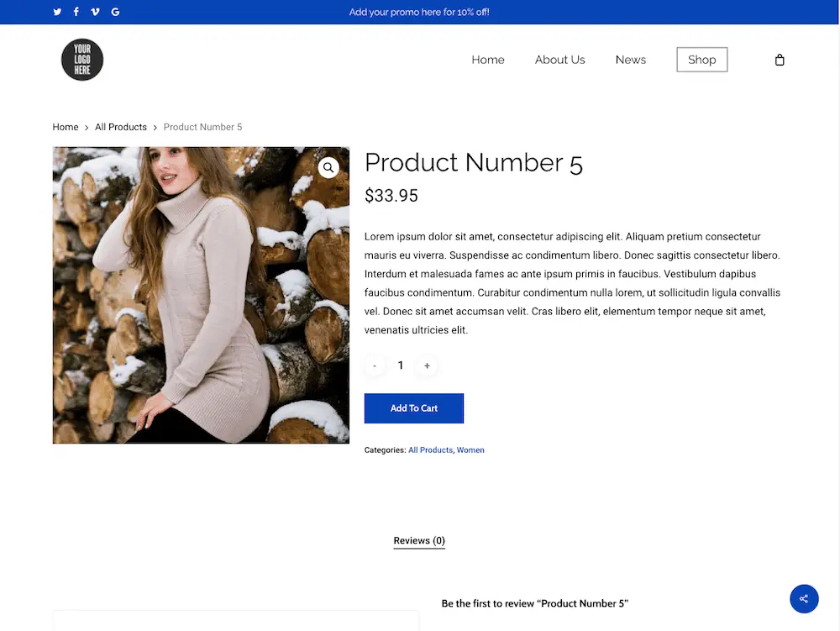
Task: Open the About Us page
Action: pos(559,60)
